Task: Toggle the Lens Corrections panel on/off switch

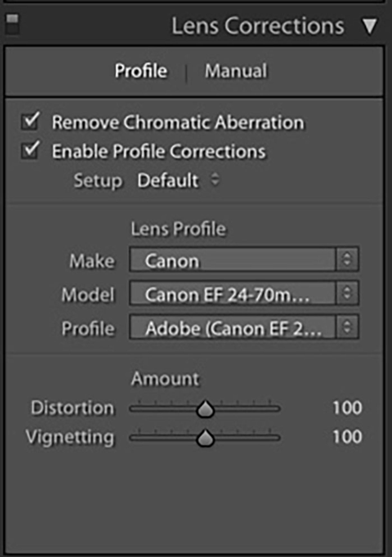Action: (x=12, y=25)
